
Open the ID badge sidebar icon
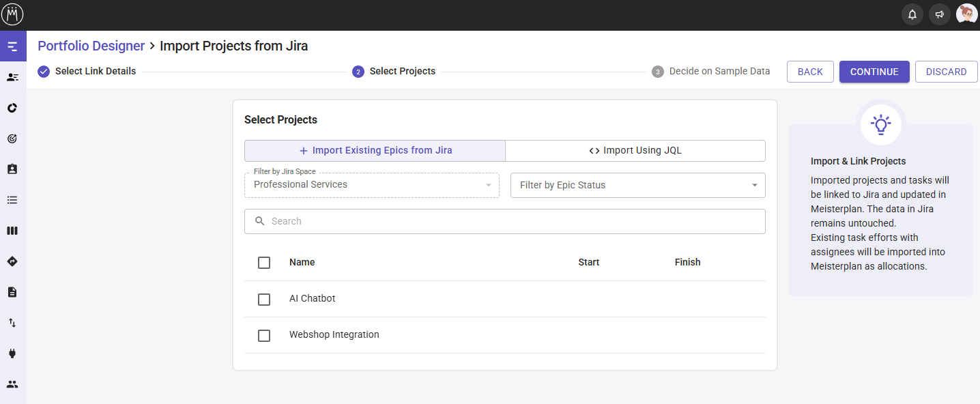pos(12,169)
